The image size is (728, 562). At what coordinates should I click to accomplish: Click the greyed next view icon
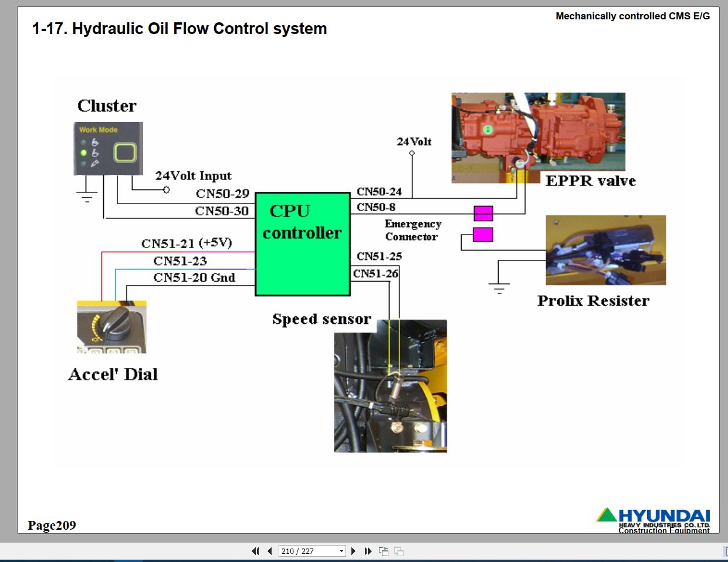pyautogui.click(x=399, y=551)
